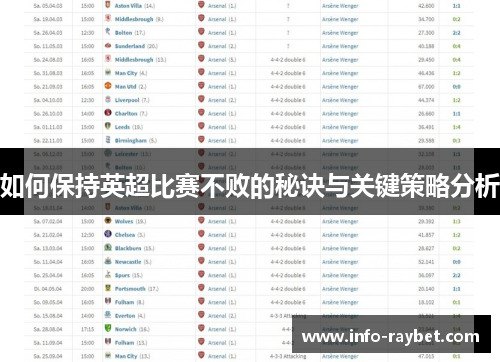Image resolution: width=500 pixels, height=362 pixels.
Task: Click Arsenal crest in the Liverpool row
Action: (x=201, y=99)
